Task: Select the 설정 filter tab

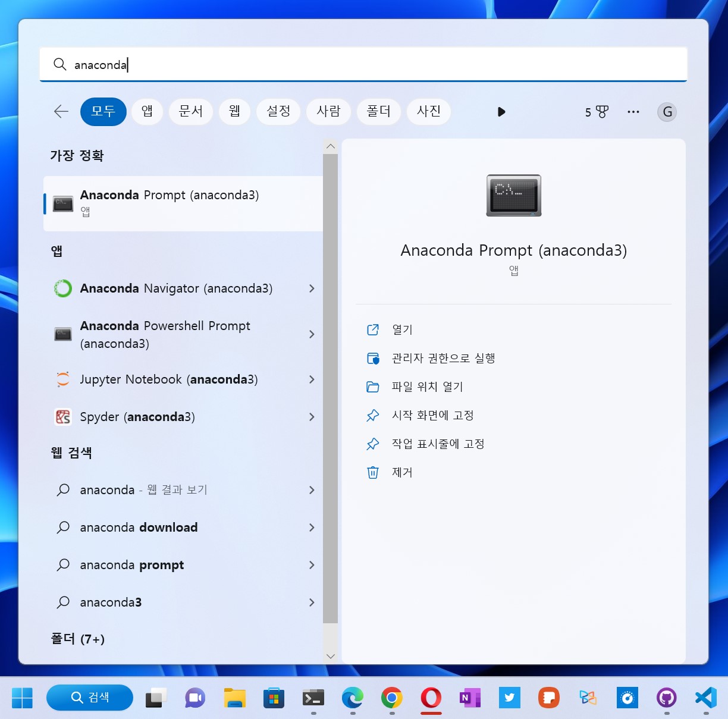Action: (x=278, y=112)
